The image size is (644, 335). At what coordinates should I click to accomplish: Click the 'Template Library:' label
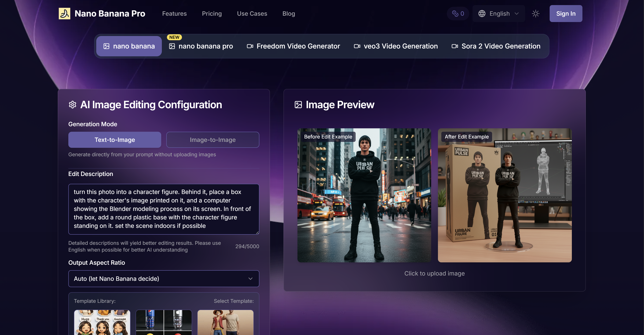click(x=95, y=301)
